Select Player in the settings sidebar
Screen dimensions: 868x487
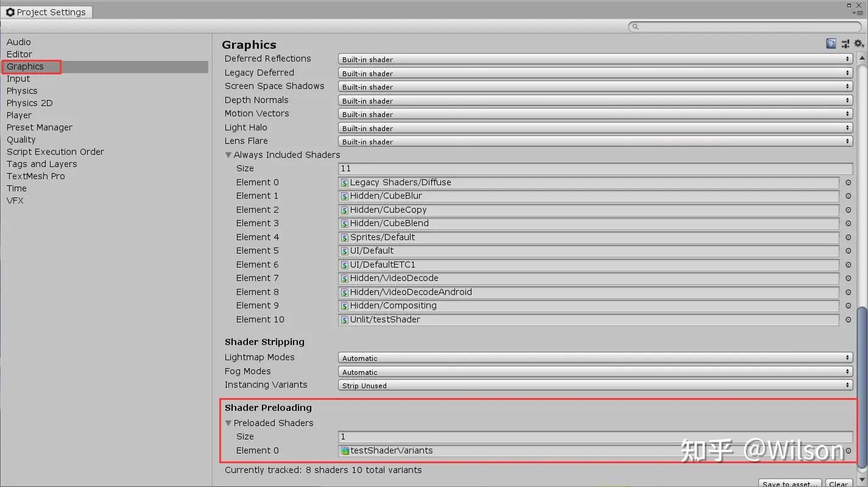tap(19, 115)
